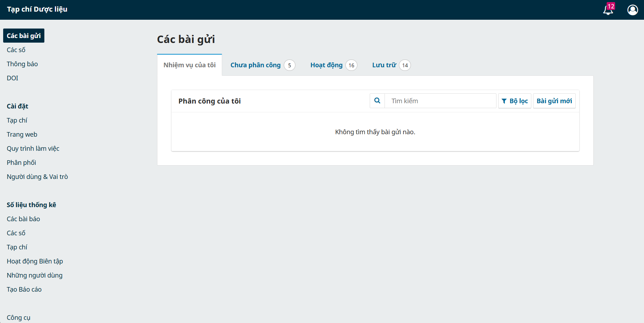Open Người dùng & Vai trò
Viewport: 644px width, 323px height.
37,176
